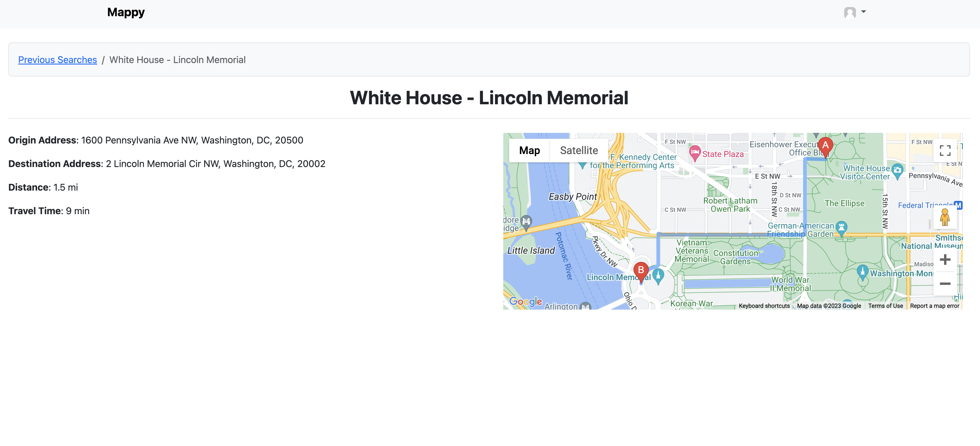Click the Washington Monument map pin
The image size is (980, 446).
tap(862, 272)
